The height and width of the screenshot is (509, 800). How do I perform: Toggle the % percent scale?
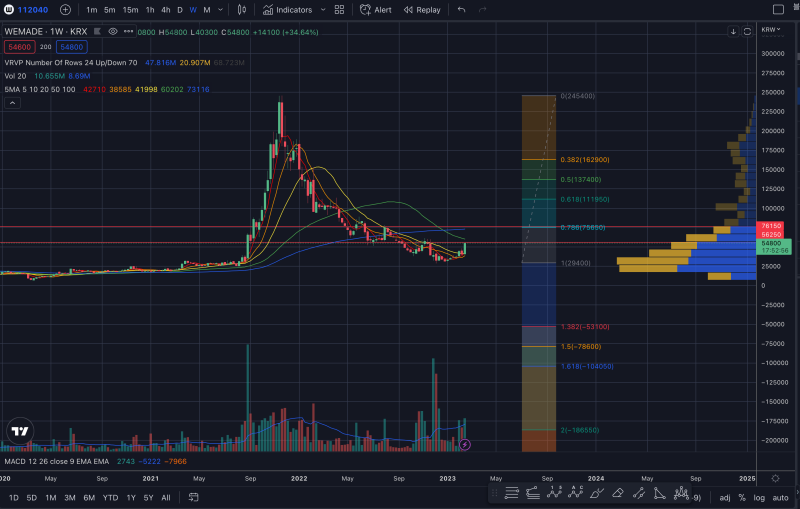click(742, 498)
